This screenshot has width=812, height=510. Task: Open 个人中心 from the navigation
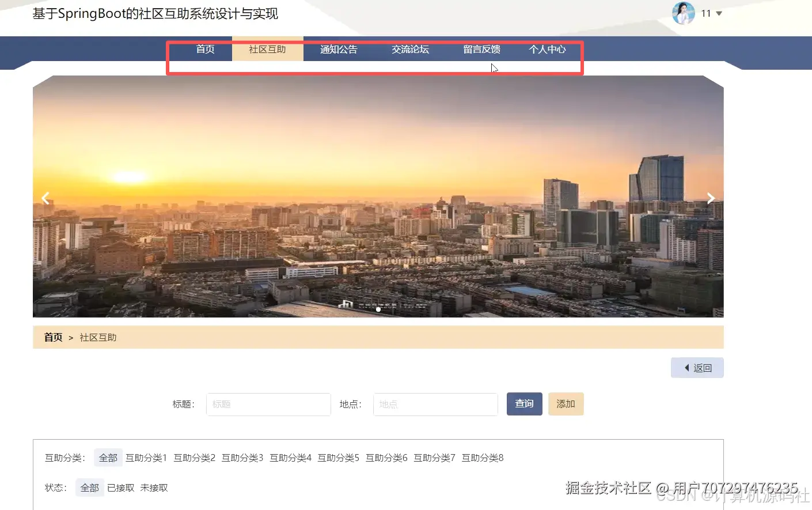click(x=547, y=50)
